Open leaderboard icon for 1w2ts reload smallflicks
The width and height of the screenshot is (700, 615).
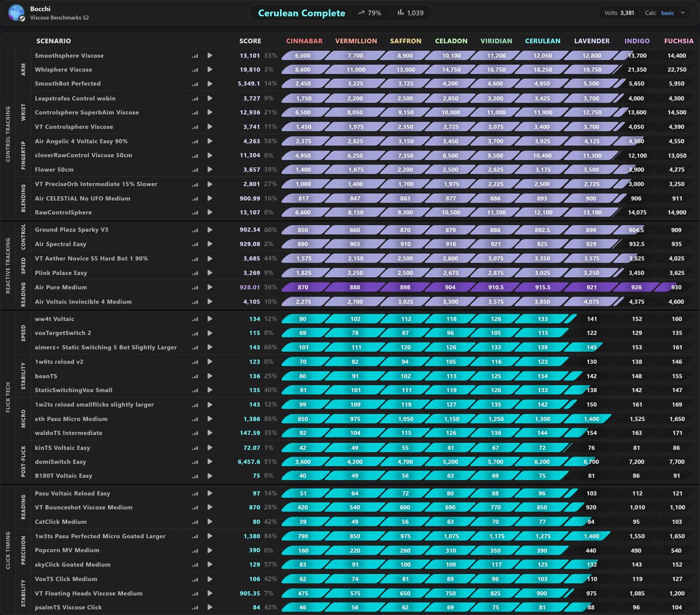(195, 405)
